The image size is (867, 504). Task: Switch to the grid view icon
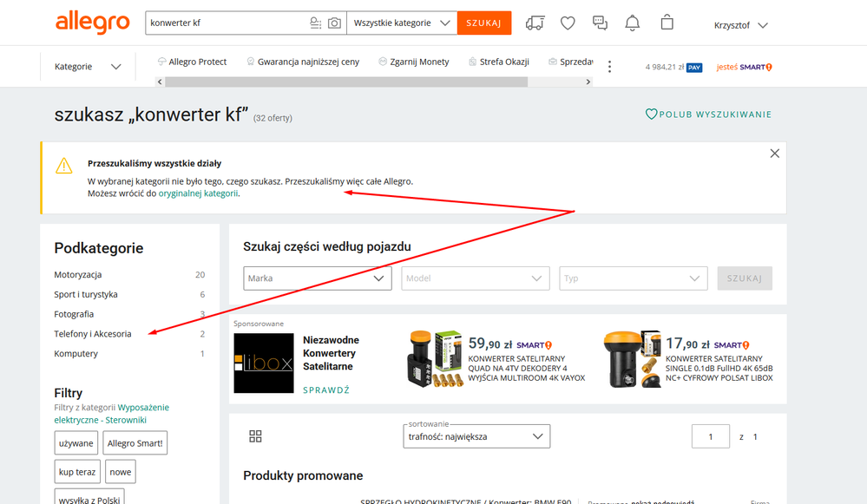[x=255, y=436]
